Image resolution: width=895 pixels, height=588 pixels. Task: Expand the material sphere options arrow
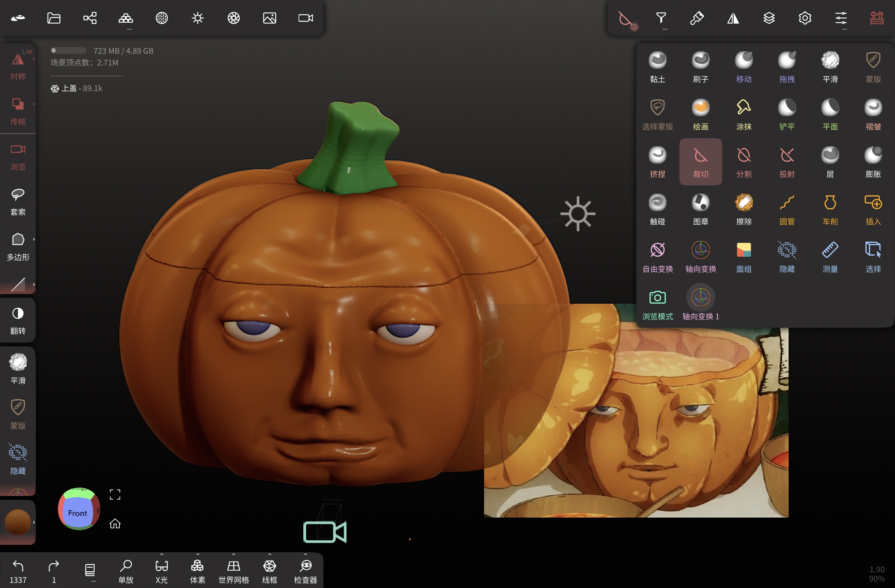pyautogui.click(x=34, y=522)
